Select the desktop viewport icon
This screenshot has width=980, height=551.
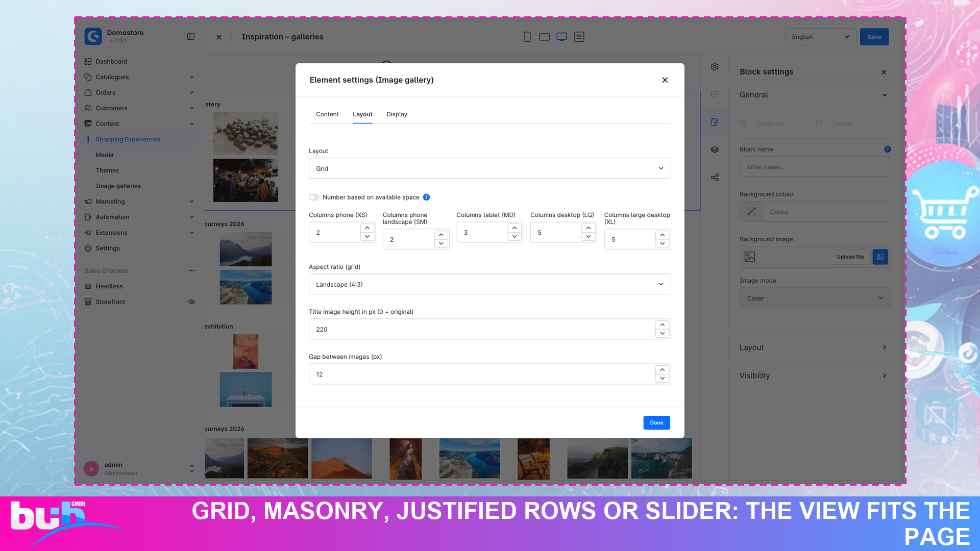pyautogui.click(x=561, y=37)
